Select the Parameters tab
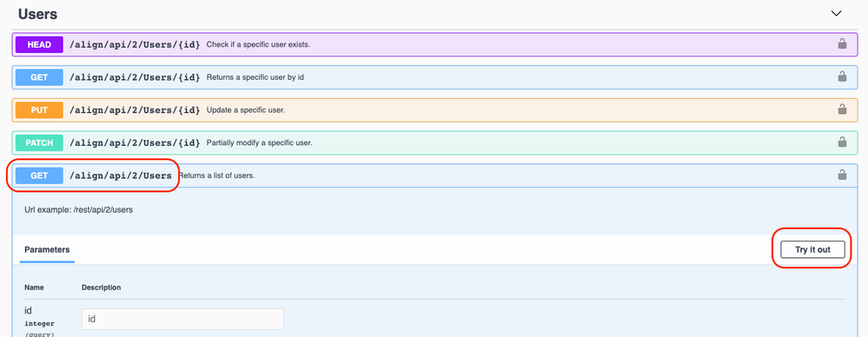Screen dimensions: 868x337 point(47,250)
